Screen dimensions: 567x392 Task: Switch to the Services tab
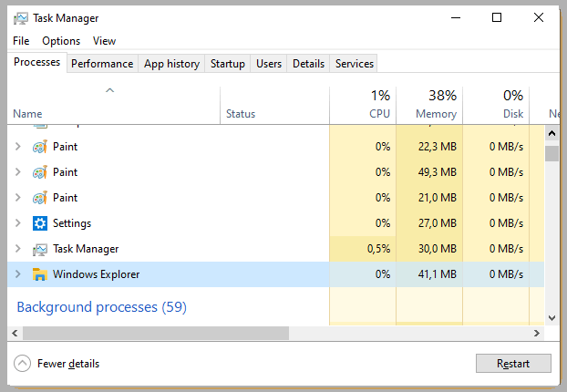click(355, 64)
